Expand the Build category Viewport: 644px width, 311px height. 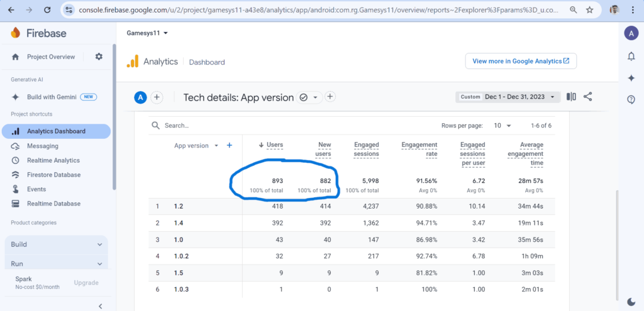point(56,244)
